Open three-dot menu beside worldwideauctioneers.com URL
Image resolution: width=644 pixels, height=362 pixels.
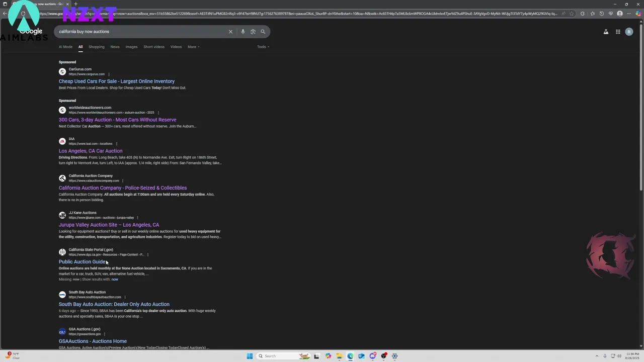[x=158, y=113]
